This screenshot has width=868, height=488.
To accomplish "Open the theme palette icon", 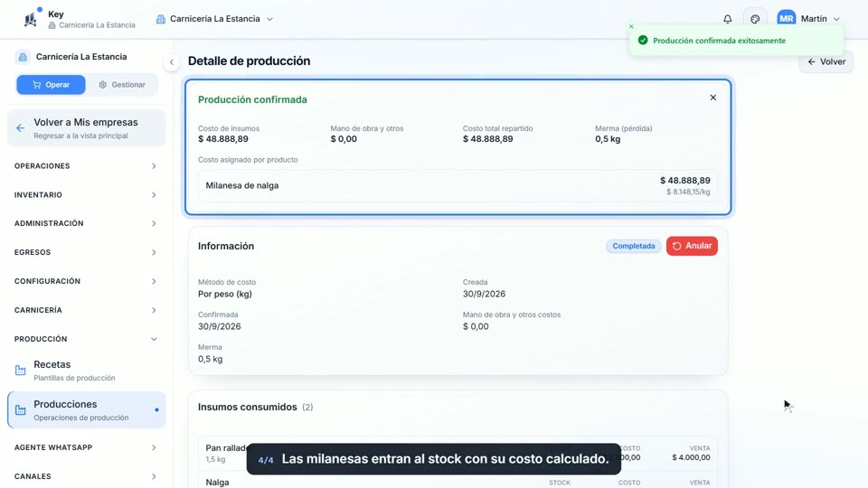I will [x=755, y=19].
